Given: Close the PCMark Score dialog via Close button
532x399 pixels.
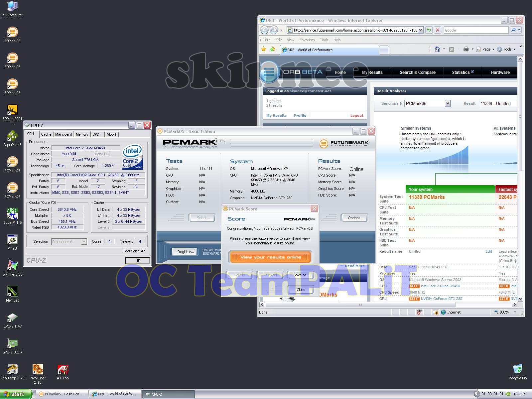Looking at the screenshot, I should (301, 290).
